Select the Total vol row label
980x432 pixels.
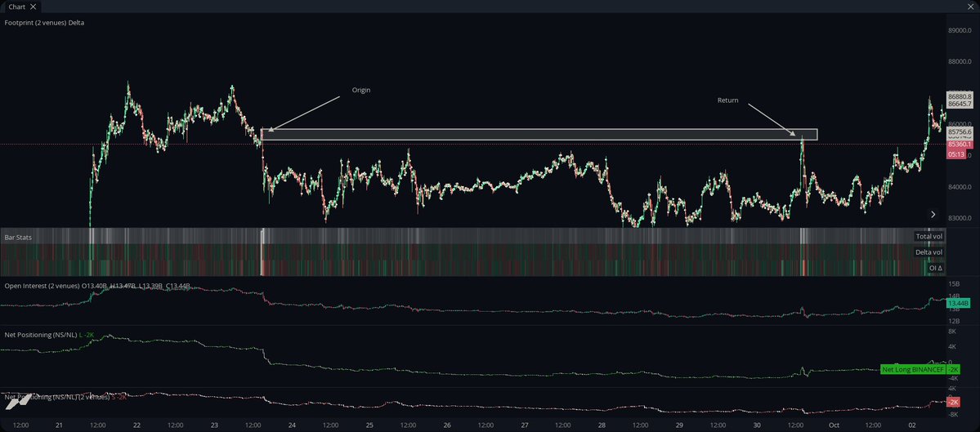coord(929,237)
